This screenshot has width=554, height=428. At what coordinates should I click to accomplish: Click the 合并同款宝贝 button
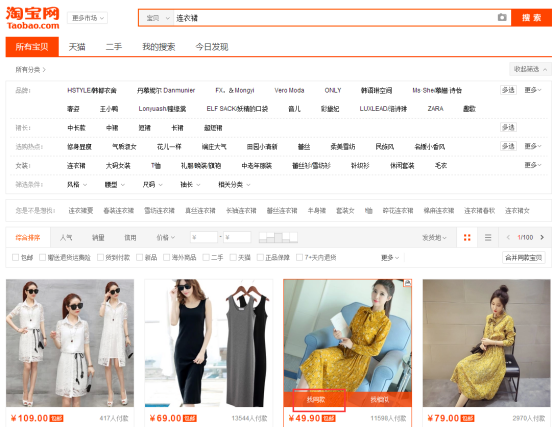[x=524, y=258]
